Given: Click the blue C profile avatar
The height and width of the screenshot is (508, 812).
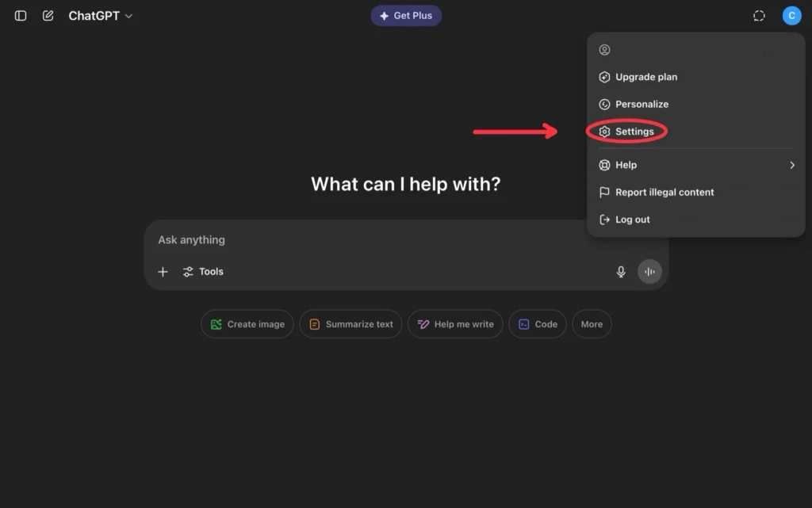Looking at the screenshot, I should (x=791, y=16).
